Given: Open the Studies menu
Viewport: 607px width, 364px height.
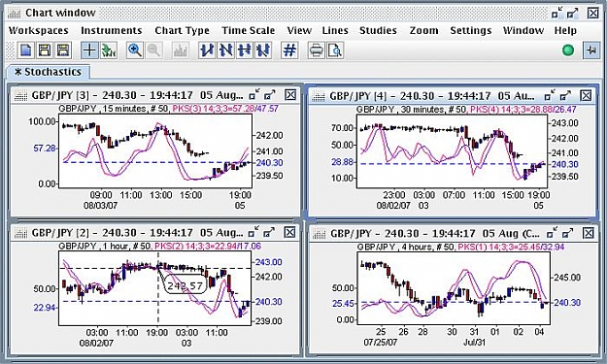Looking at the screenshot, I should tap(378, 30).
